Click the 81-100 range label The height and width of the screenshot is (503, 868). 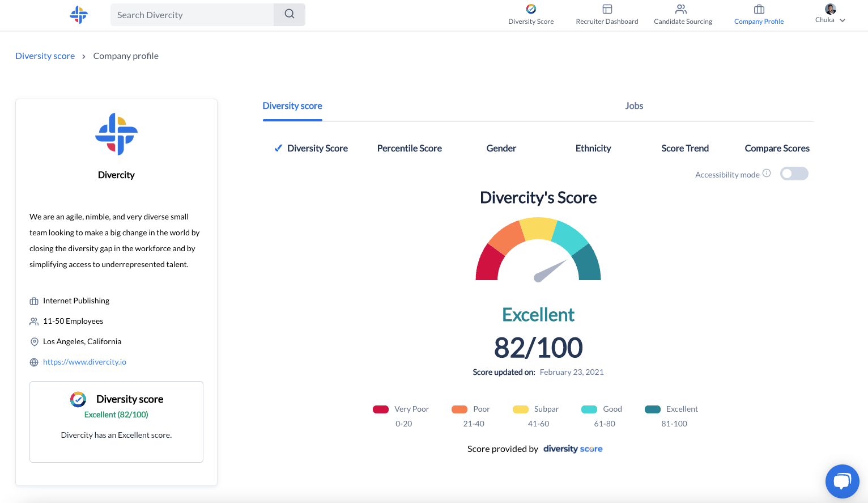tap(674, 424)
